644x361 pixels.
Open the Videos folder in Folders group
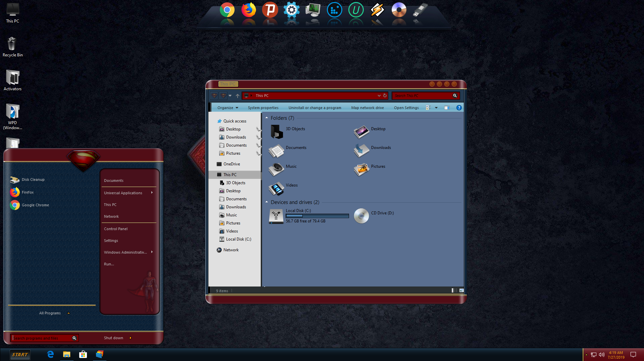[277, 189]
